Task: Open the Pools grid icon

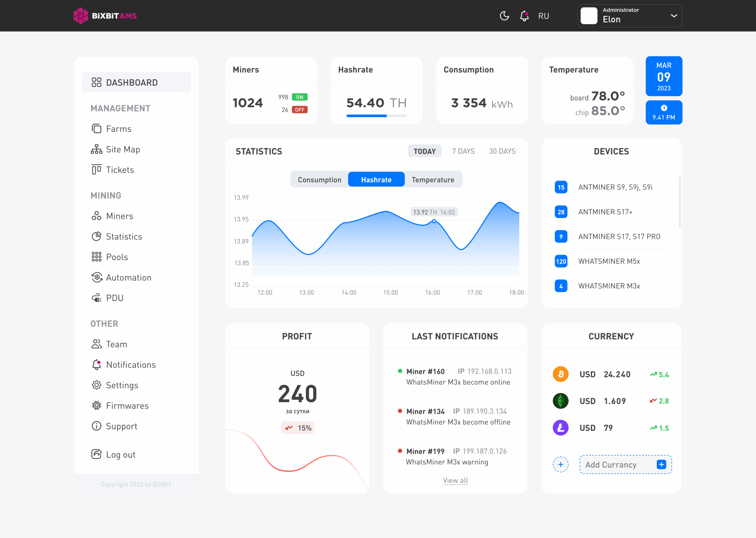Action: point(96,257)
